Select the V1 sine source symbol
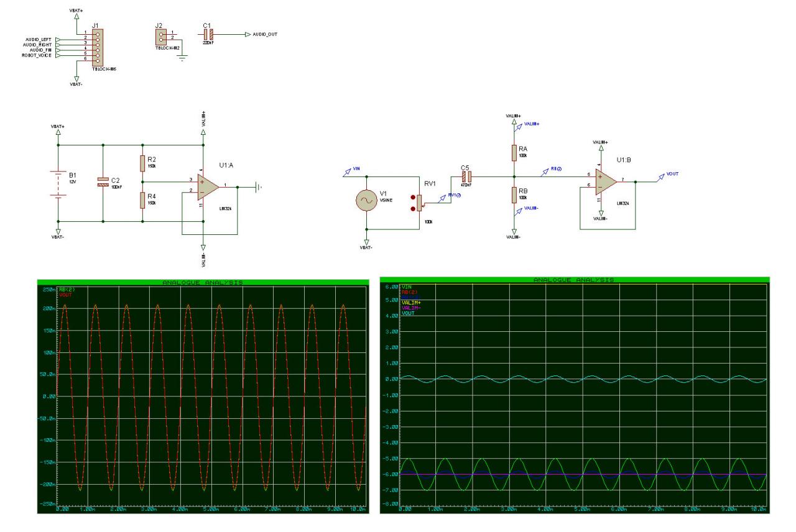Viewport: 796px width, 532px height. pos(367,201)
